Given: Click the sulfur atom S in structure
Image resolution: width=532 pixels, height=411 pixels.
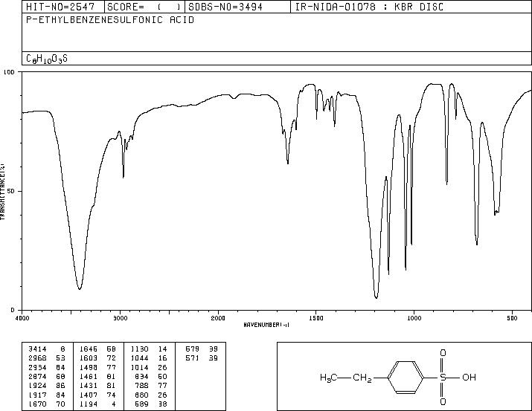Looking at the screenshot, I should (443, 378).
